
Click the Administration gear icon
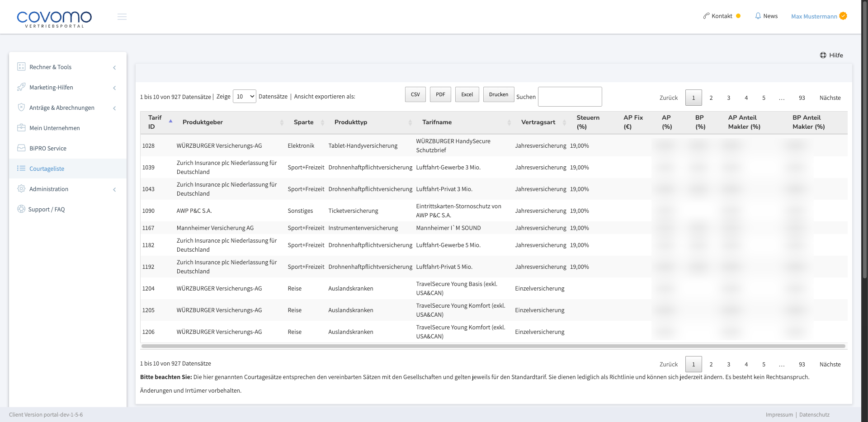(x=21, y=189)
